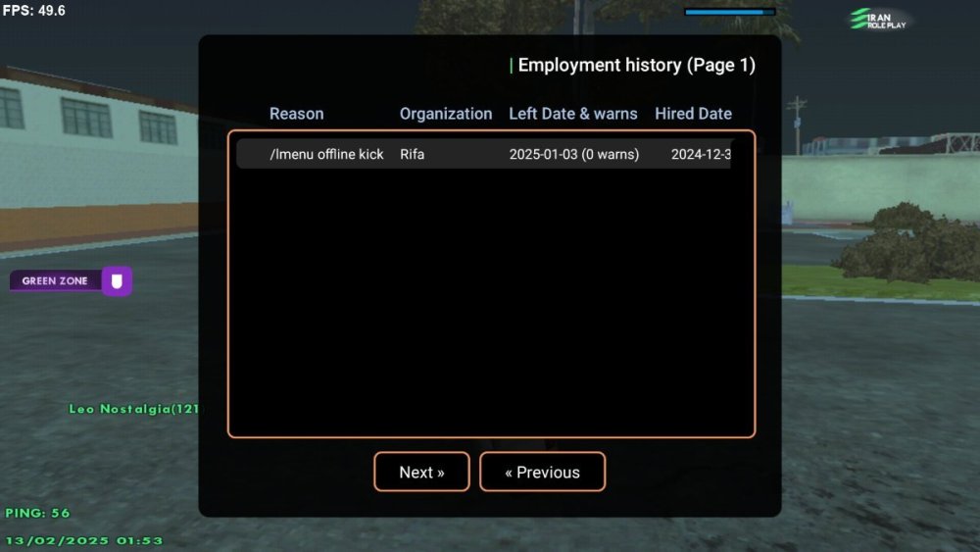Click the "/lmenu offline kick" reason cell
980x552 pixels.
tap(326, 154)
